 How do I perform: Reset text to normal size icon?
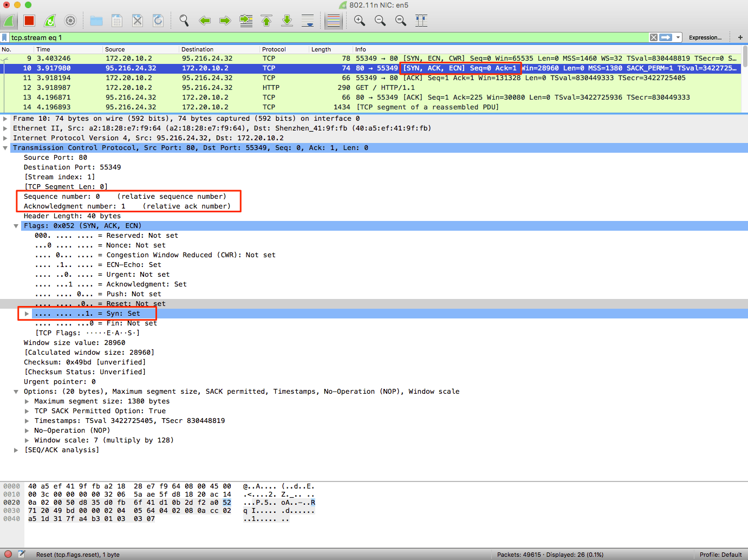pos(401,21)
